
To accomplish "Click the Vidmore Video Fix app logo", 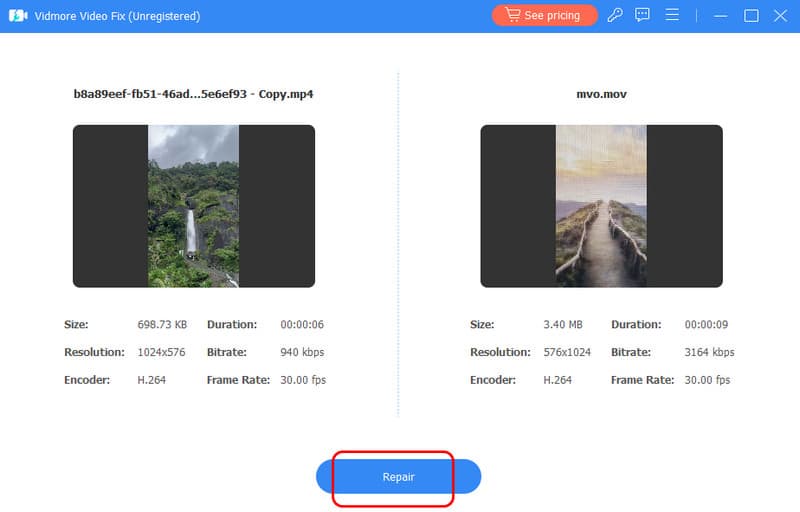I will [x=18, y=16].
